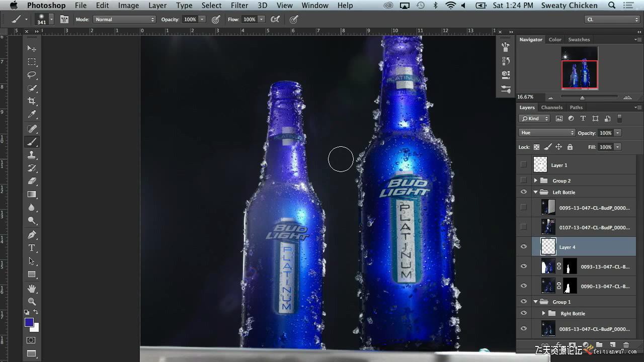Click the create new layer icon
The width and height of the screenshot is (644, 362).
pyautogui.click(x=612, y=345)
